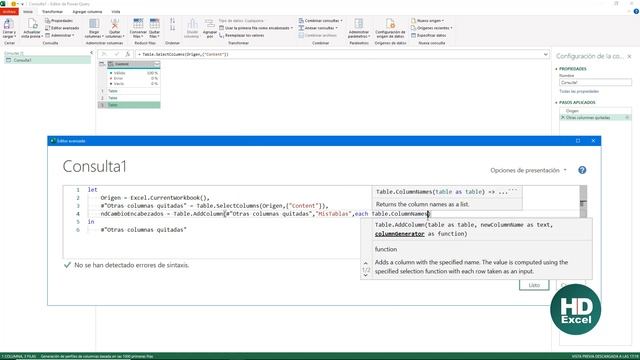Click the fx add step icon
640x360 pixels.
(x=128, y=54)
